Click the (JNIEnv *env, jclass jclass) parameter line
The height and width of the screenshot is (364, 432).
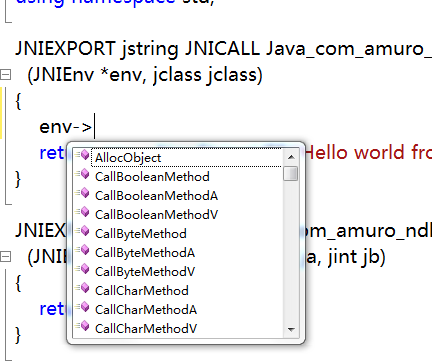tap(145, 75)
